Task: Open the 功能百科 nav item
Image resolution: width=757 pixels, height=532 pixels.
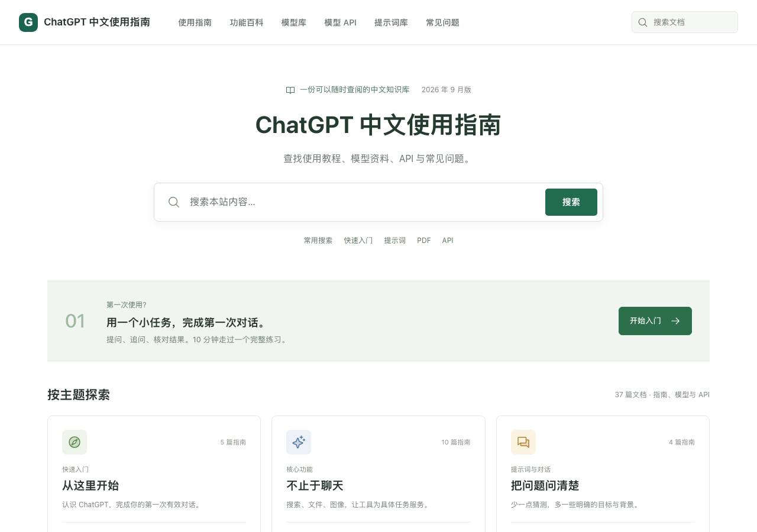Action: coord(247,22)
